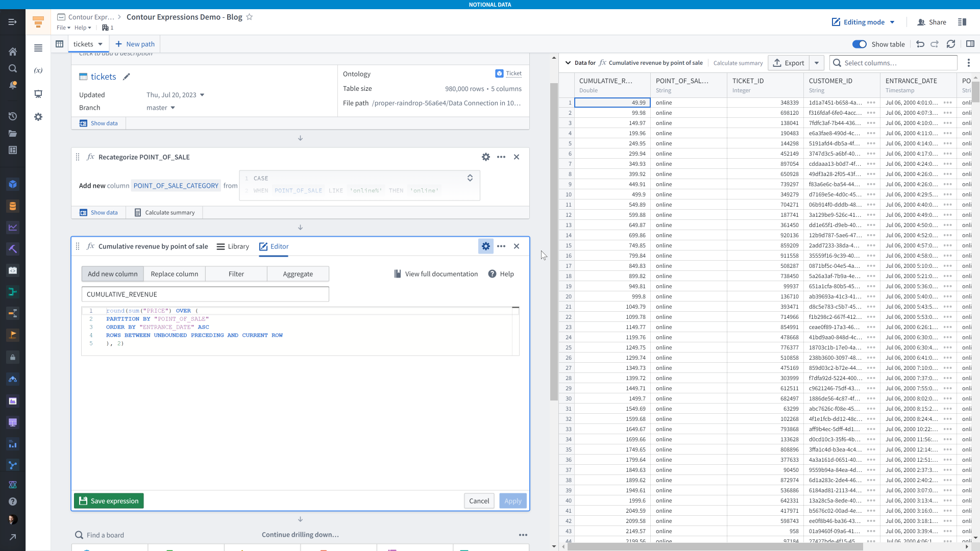This screenshot has height=551, width=980.
Task: Click the boards pane vertical scrollbar
Action: pyautogui.click(x=554, y=242)
